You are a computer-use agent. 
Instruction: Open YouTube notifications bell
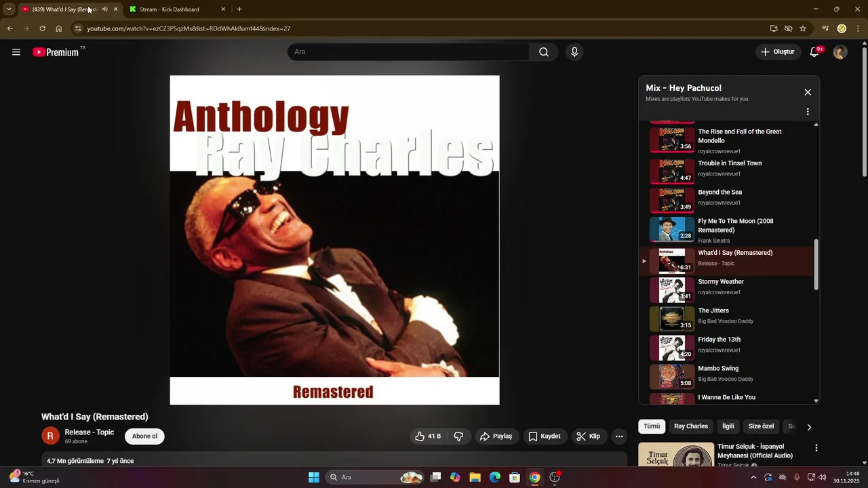click(815, 52)
